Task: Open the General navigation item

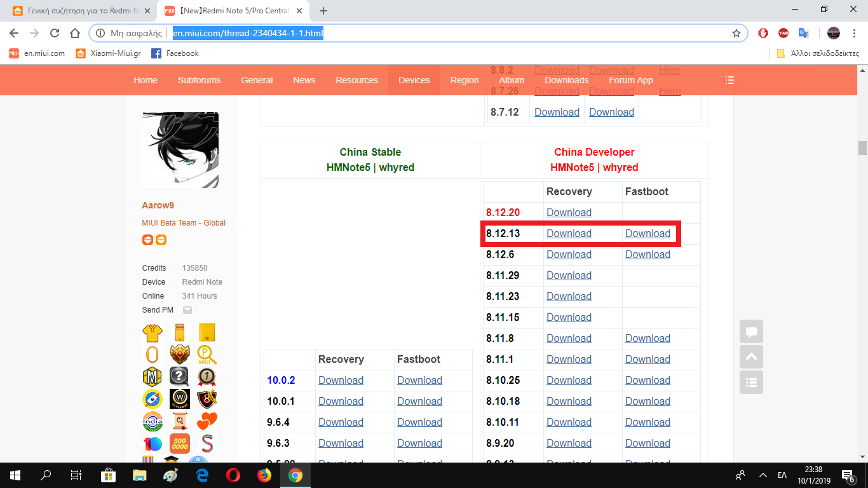Action: 257,80
